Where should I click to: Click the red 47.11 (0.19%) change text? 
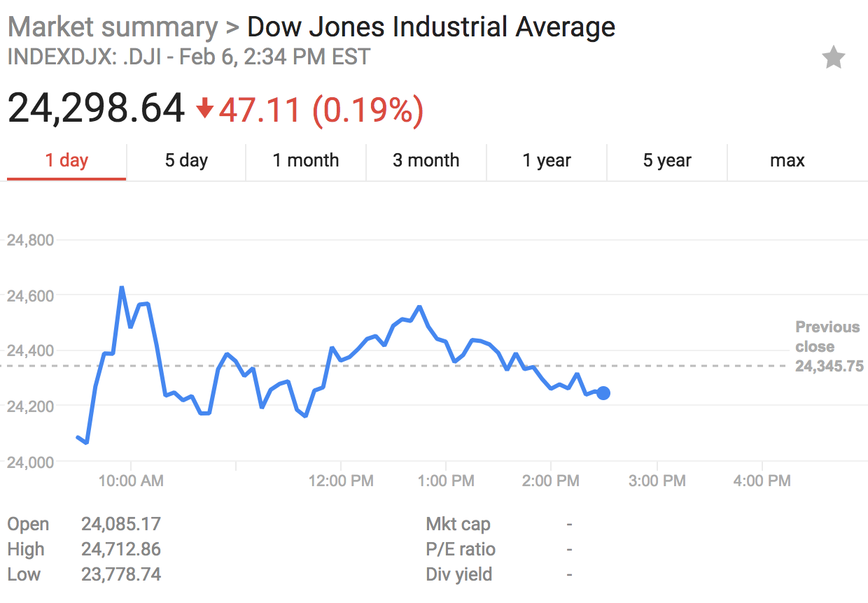(x=321, y=109)
